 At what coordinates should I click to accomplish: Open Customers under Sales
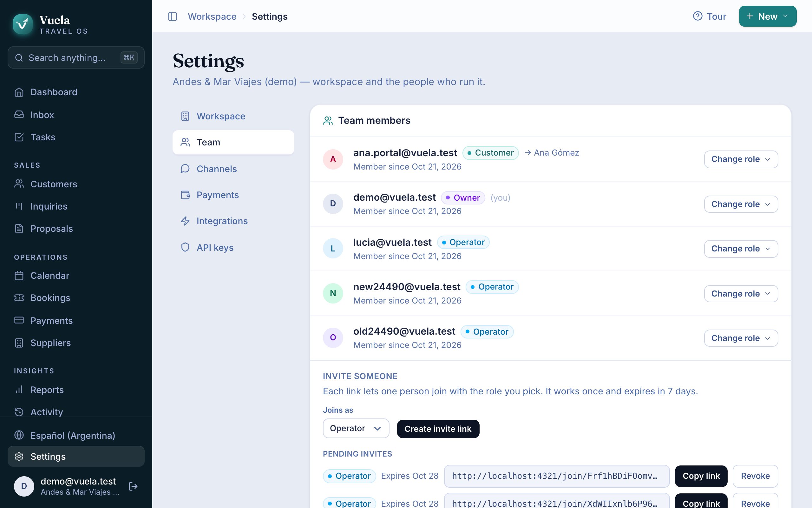(76, 184)
